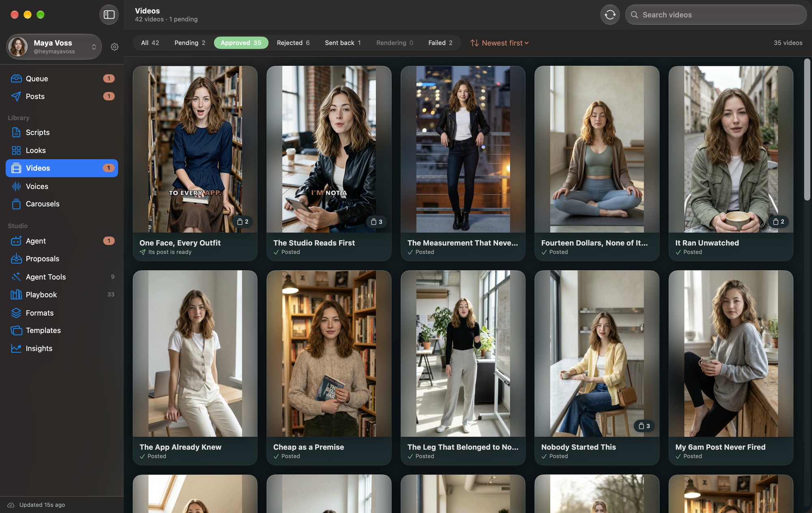Open Voices in the sidebar

tap(62, 186)
